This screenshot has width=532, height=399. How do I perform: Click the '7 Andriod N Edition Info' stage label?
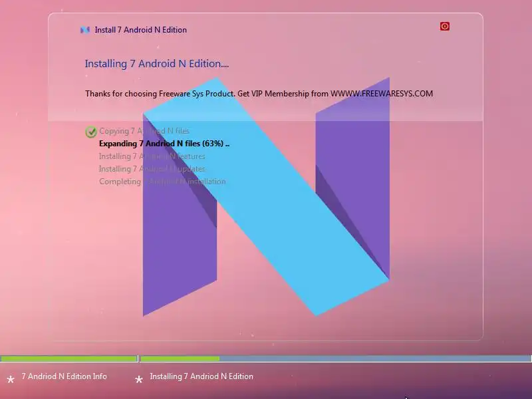coord(64,376)
